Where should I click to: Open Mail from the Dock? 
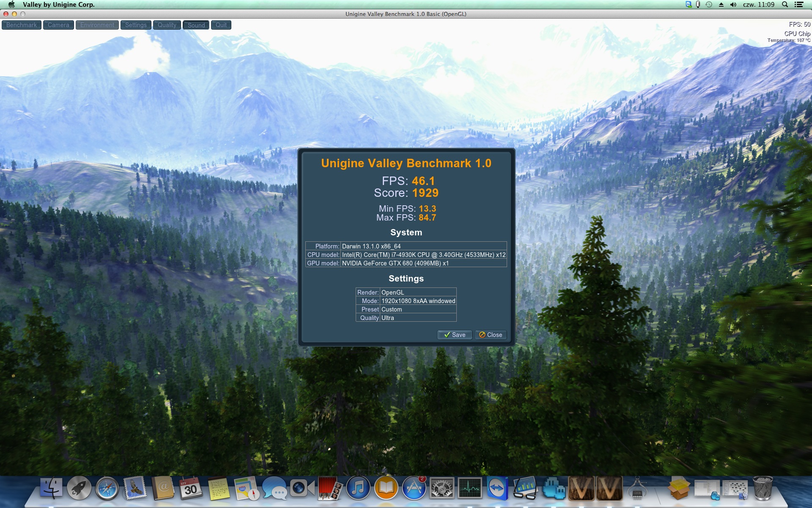(x=135, y=488)
